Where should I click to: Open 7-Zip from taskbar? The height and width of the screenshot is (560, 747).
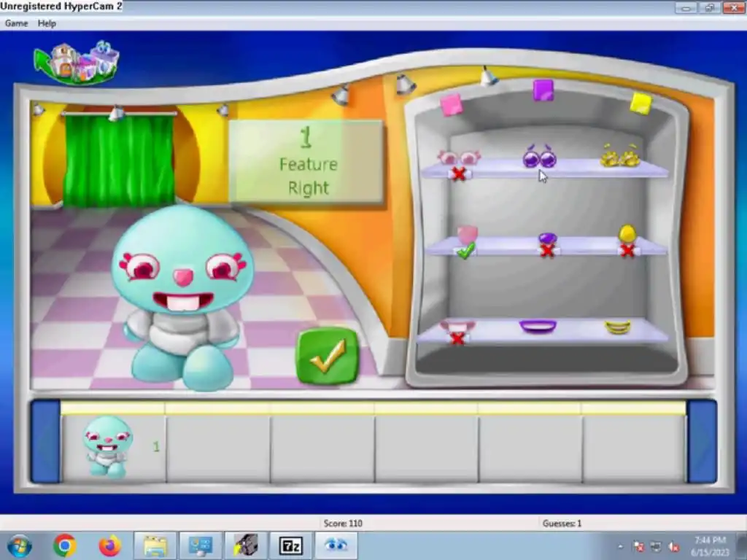pyautogui.click(x=290, y=545)
